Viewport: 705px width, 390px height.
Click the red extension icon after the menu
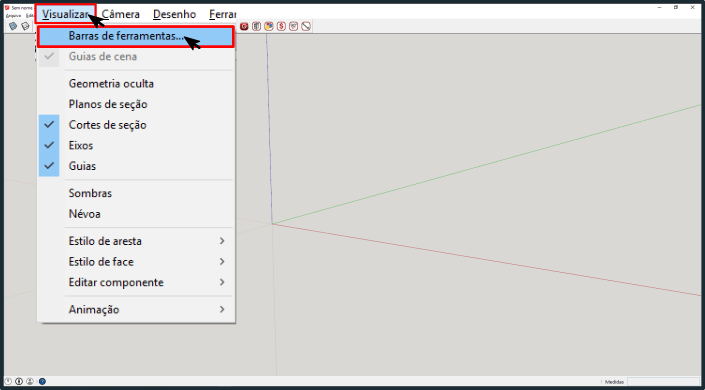point(244,27)
